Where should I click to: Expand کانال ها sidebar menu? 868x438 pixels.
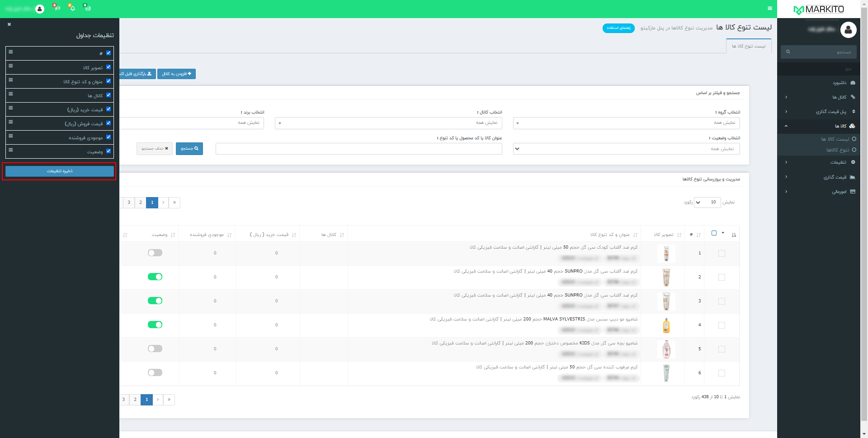pyautogui.click(x=819, y=97)
